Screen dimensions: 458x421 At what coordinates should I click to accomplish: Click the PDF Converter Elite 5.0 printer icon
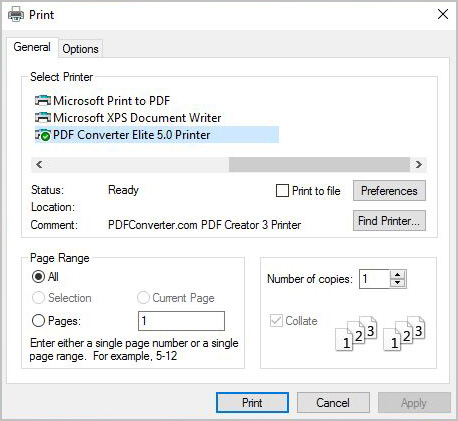43,135
